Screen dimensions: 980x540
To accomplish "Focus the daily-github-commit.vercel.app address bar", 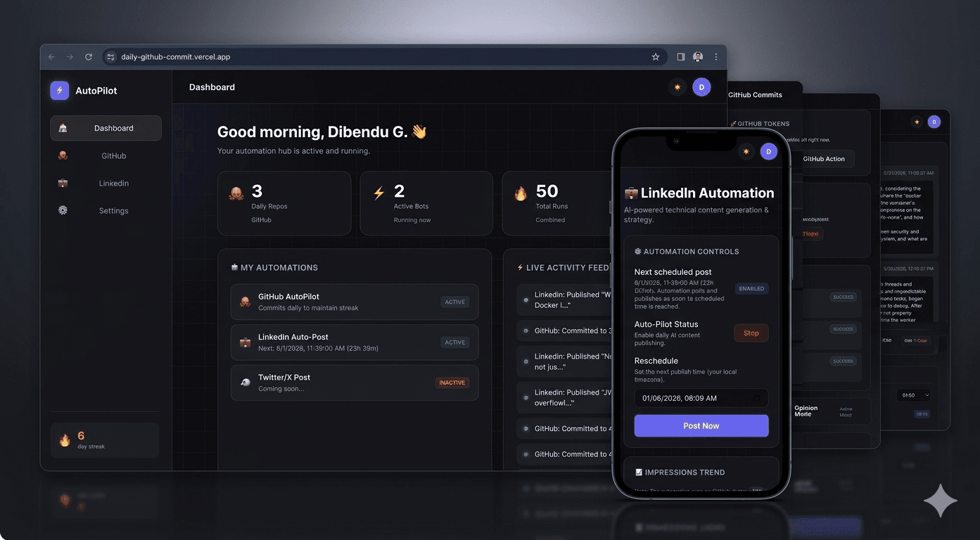I will click(383, 57).
